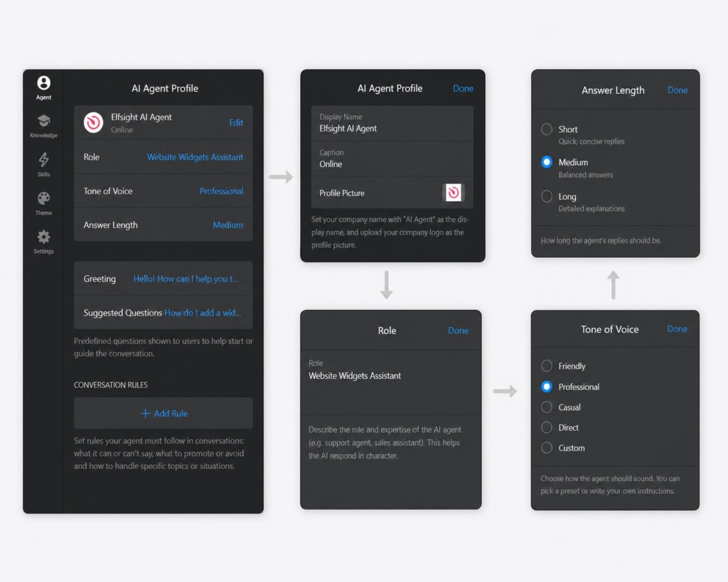Open the Knowledge section icon
This screenshot has height=582, width=728.
pos(43,121)
